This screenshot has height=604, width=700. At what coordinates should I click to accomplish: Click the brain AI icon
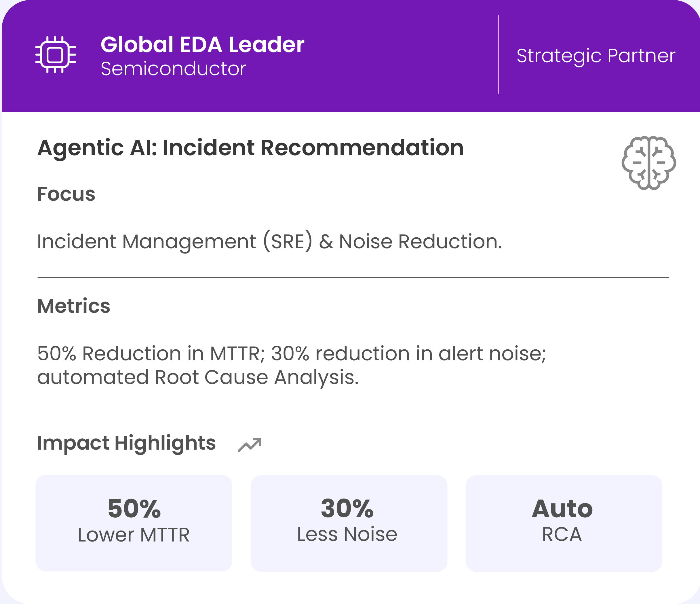click(x=648, y=163)
